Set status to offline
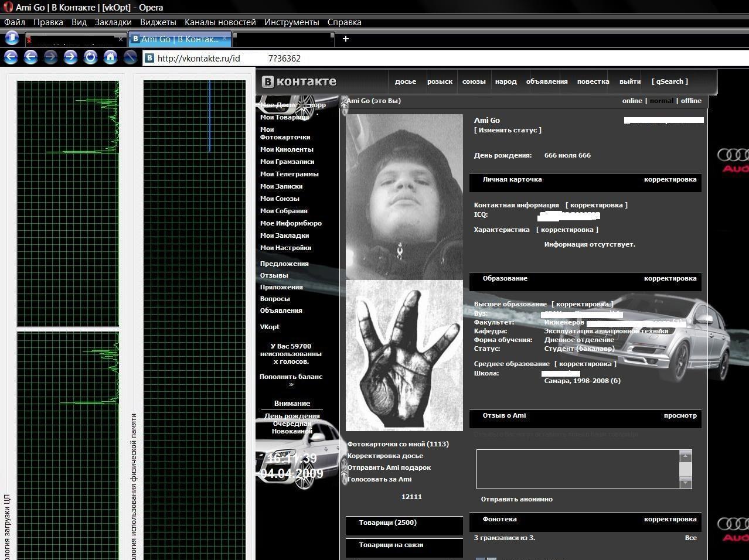Image resolution: width=749 pixels, height=560 pixels. [x=691, y=101]
